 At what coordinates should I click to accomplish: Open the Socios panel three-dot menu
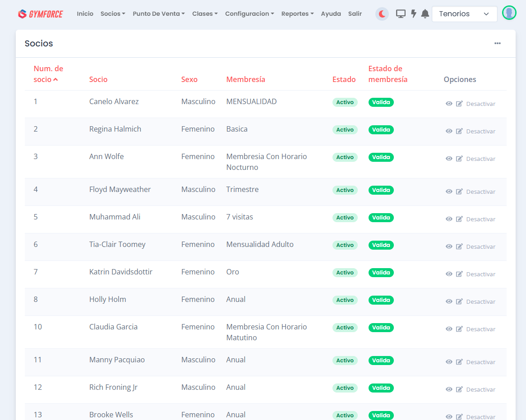(497, 44)
